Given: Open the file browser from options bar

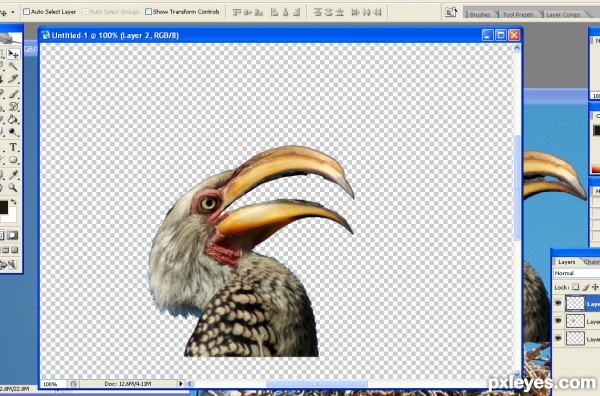Looking at the screenshot, I should pos(451,12).
